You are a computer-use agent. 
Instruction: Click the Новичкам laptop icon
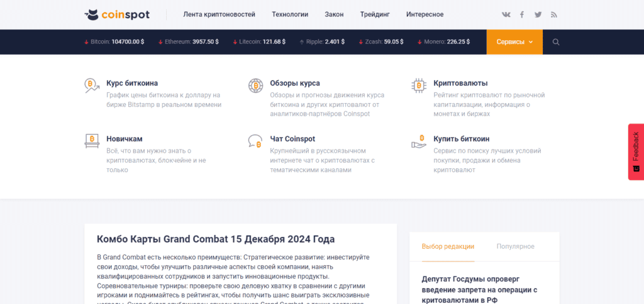click(92, 141)
